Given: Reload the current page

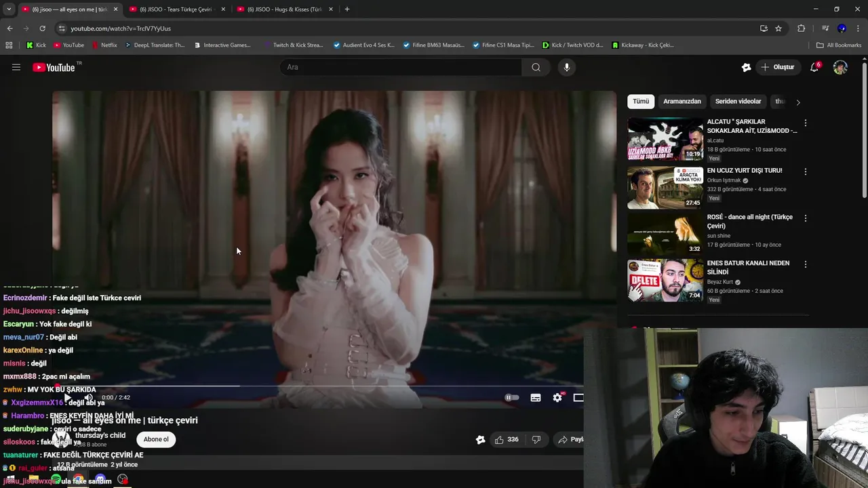Looking at the screenshot, I should [x=42, y=28].
